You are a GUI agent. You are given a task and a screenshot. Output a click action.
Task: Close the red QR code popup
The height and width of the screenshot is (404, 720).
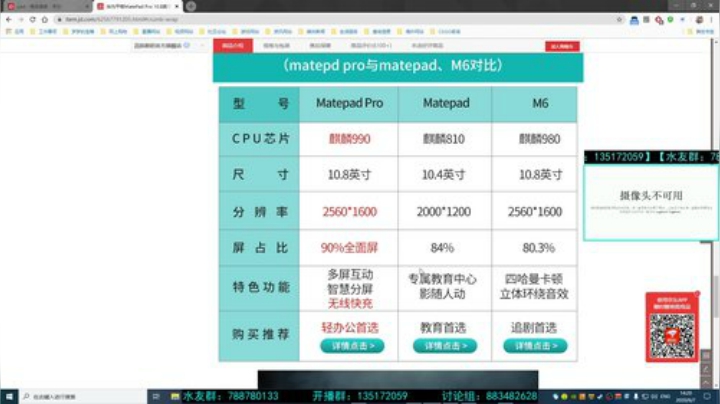[x=698, y=293]
